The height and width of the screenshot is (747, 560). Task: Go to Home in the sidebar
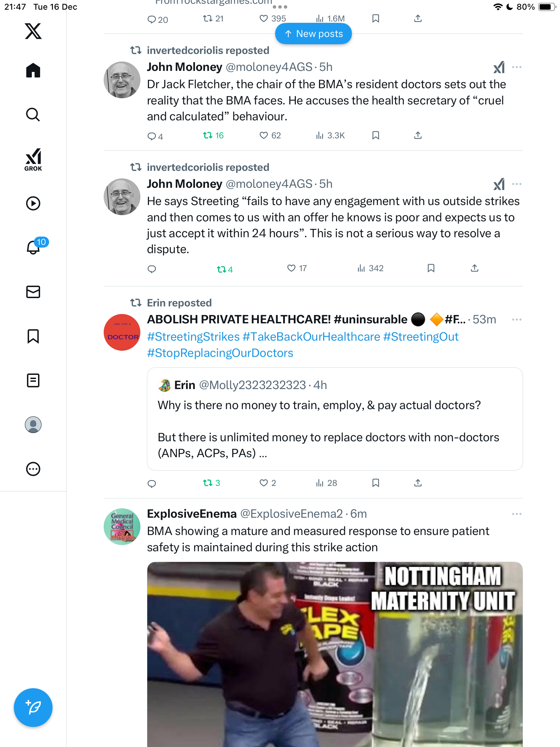click(33, 71)
